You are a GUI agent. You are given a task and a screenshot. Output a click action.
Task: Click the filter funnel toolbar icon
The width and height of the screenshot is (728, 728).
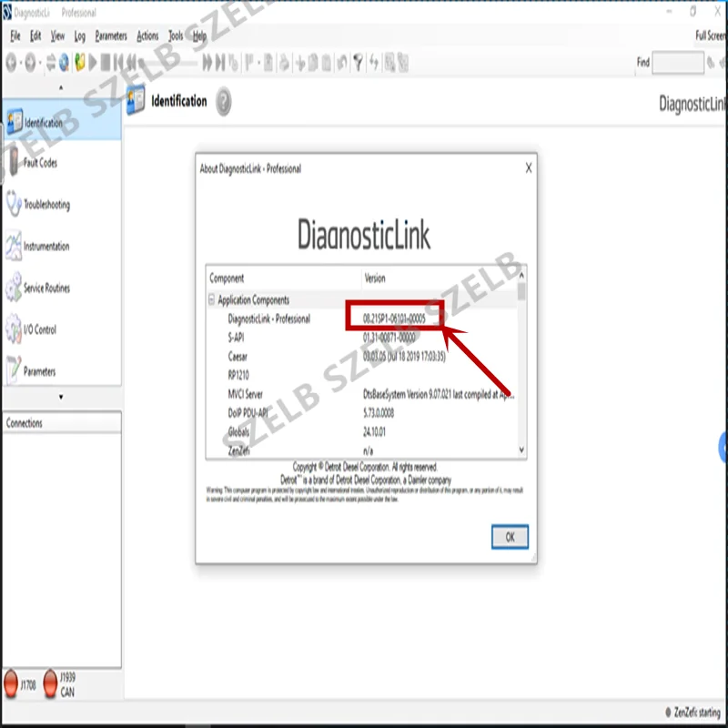tap(358, 62)
